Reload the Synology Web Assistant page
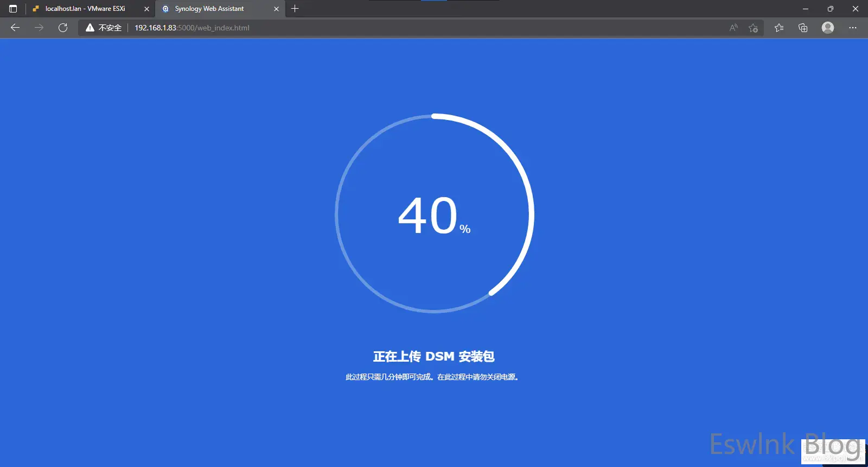Screen dimensions: 868x467 click(x=63, y=28)
